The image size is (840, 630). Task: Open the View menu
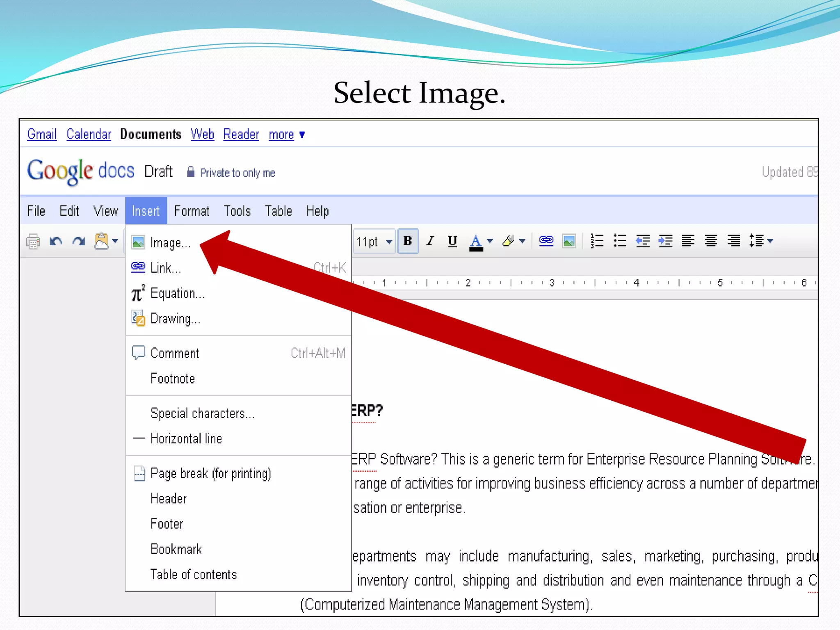tap(106, 211)
